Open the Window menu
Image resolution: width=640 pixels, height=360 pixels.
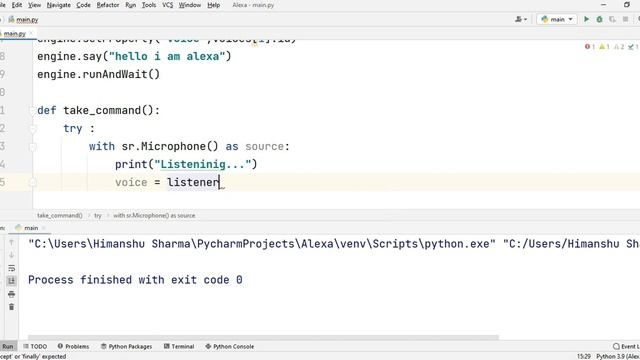pyautogui.click(x=190, y=5)
